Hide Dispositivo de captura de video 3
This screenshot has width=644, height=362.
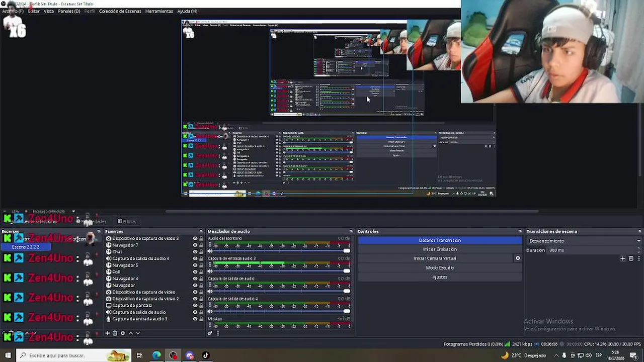coord(195,238)
